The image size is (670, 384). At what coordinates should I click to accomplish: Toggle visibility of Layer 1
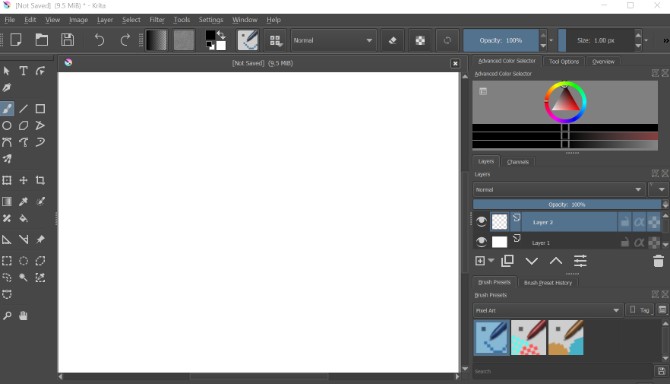(481, 242)
